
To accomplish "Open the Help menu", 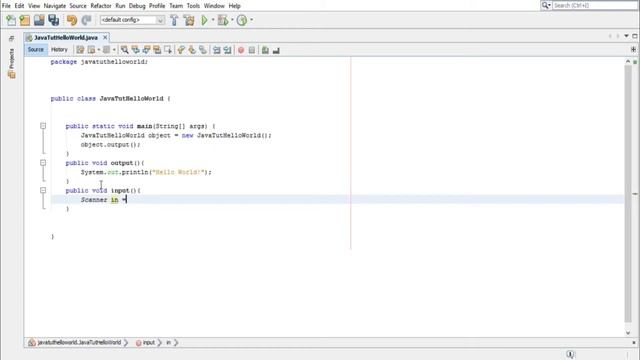I will (x=234, y=6).
